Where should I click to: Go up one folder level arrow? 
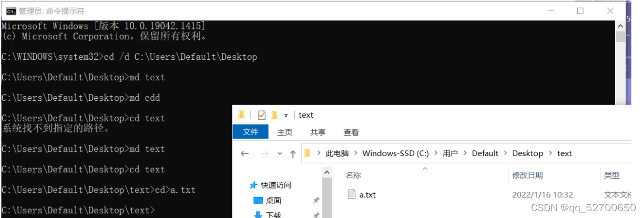point(293,154)
